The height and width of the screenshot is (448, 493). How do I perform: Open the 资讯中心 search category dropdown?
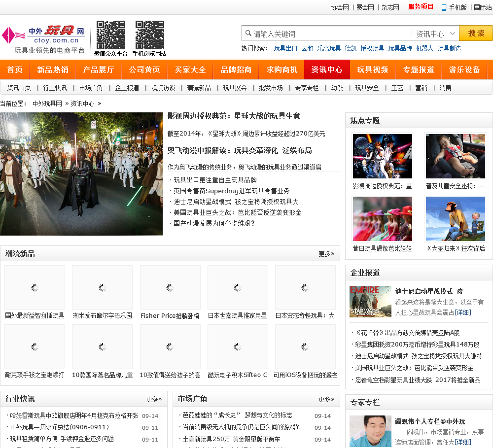tap(435, 34)
